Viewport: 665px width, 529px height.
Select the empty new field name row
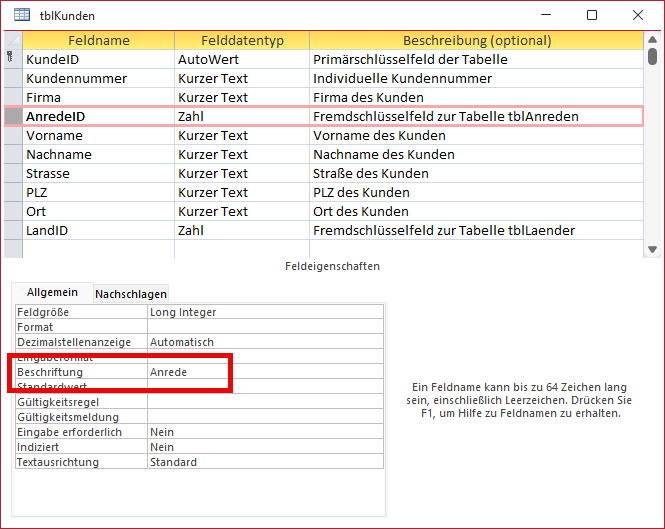(x=98, y=249)
